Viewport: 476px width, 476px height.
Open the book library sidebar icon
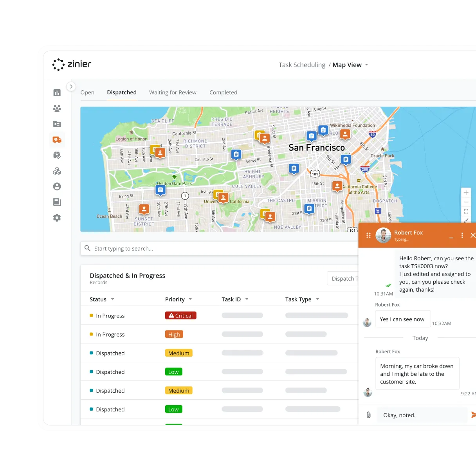57,202
